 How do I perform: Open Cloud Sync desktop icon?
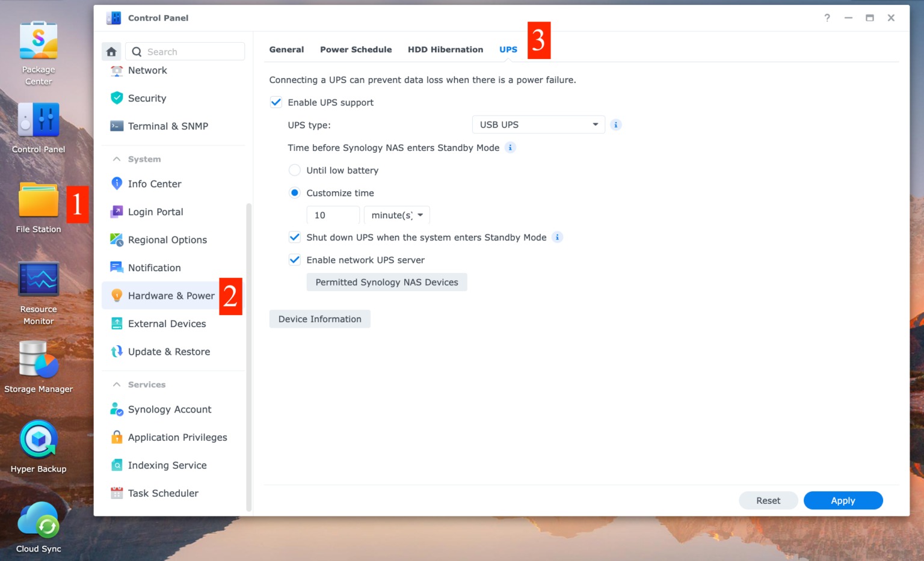coord(38,519)
